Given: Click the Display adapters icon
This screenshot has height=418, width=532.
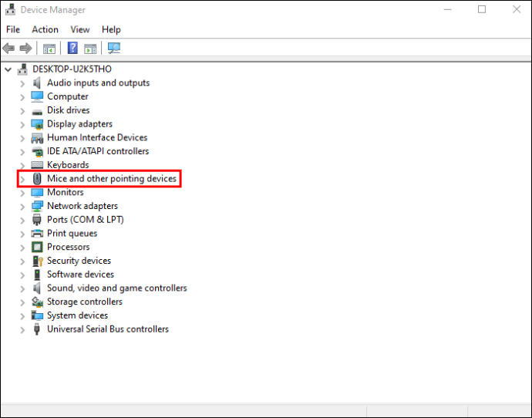Looking at the screenshot, I should click(37, 124).
